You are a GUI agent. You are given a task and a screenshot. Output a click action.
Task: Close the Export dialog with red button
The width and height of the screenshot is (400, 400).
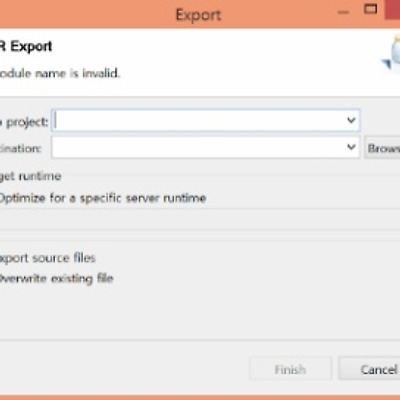393,9
